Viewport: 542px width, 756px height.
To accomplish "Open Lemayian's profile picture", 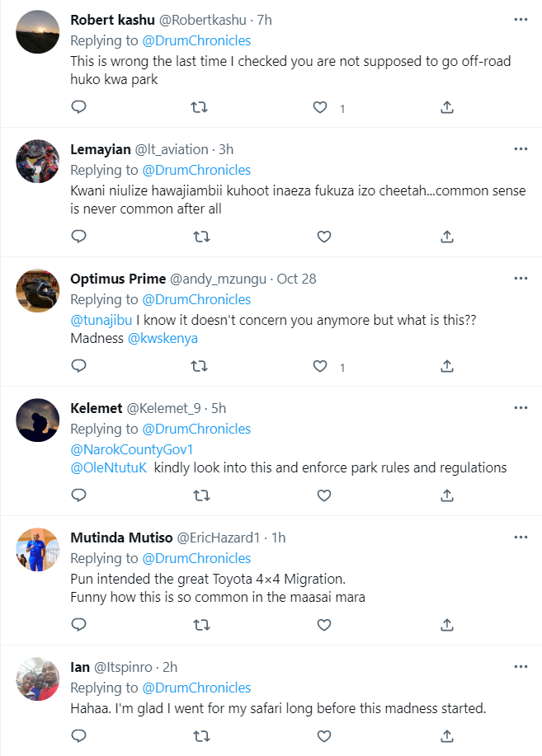I will [x=38, y=162].
